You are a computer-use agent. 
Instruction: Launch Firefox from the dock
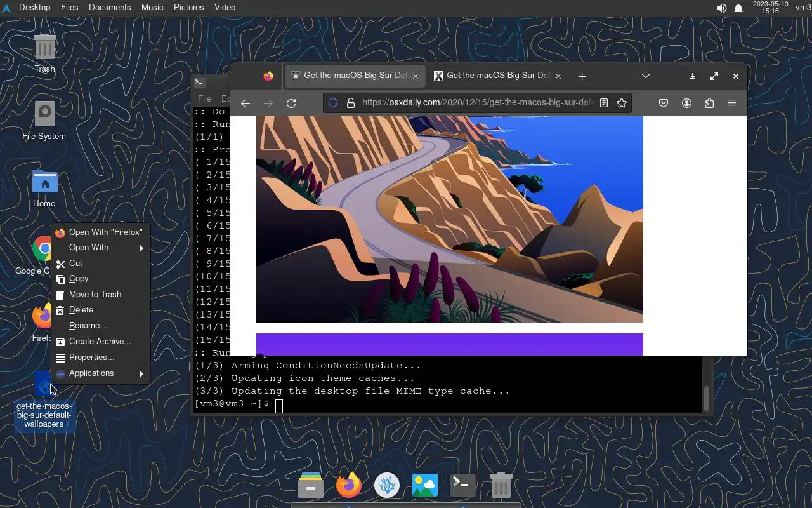coord(349,486)
